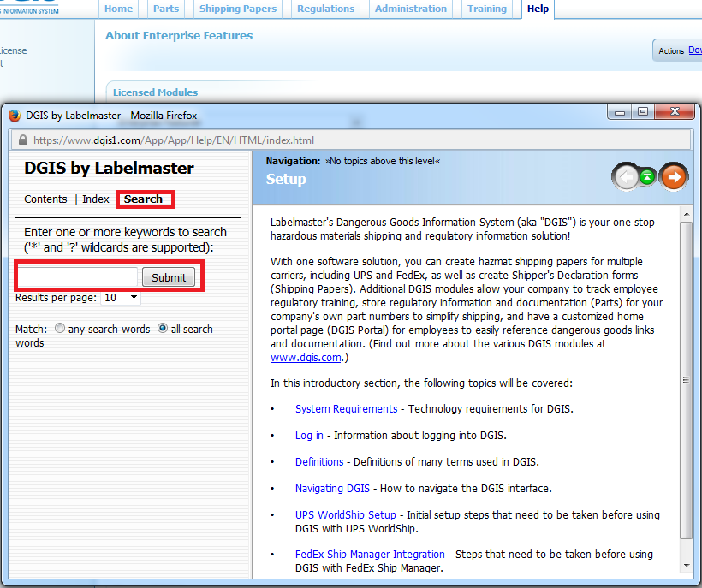Click the search keywords input field
The width and height of the screenshot is (702, 588).
click(78, 277)
